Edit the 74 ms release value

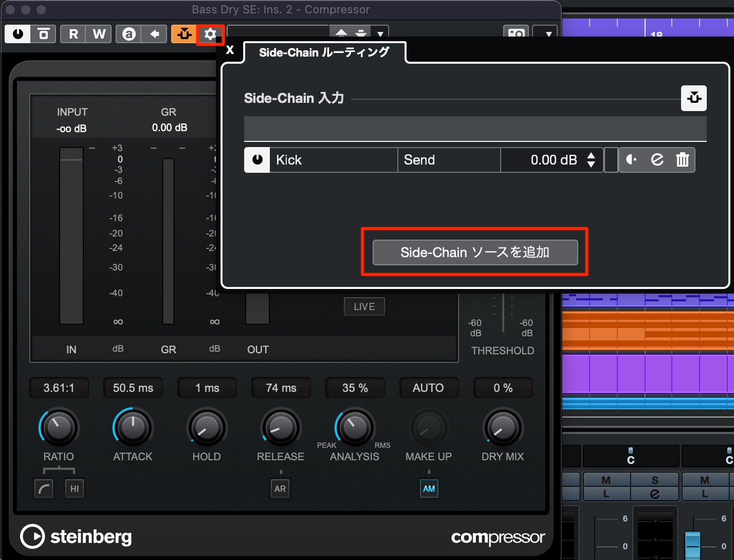pyautogui.click(x=281, y=388)
